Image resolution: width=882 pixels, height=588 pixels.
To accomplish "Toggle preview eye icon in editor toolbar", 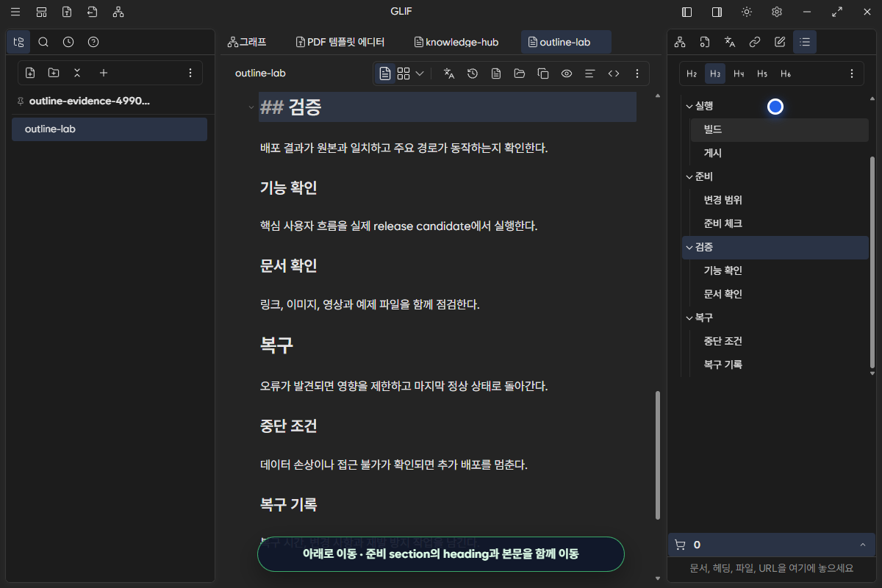I will click(567, 73).
